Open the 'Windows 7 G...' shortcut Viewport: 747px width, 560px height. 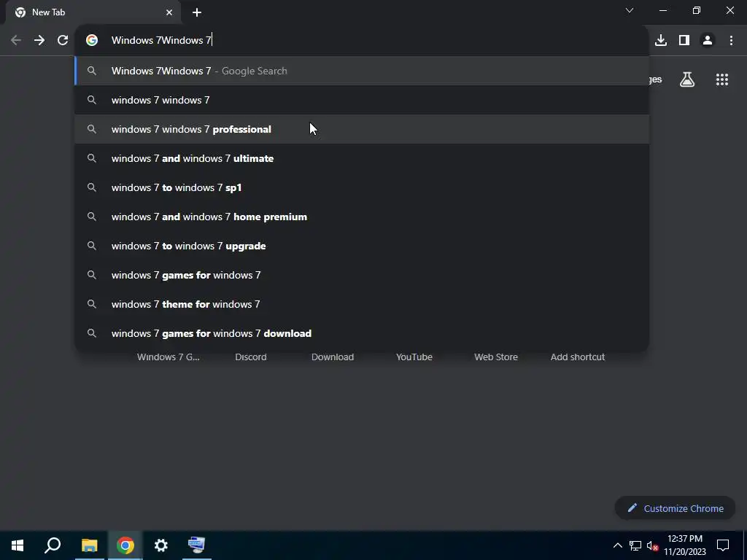coord(169,357)
